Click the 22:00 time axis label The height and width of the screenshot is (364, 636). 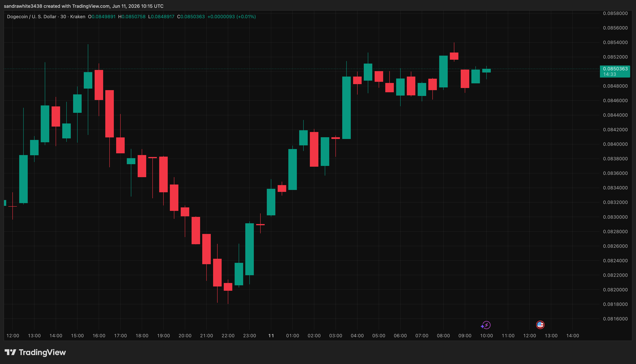tap(228, 336)
